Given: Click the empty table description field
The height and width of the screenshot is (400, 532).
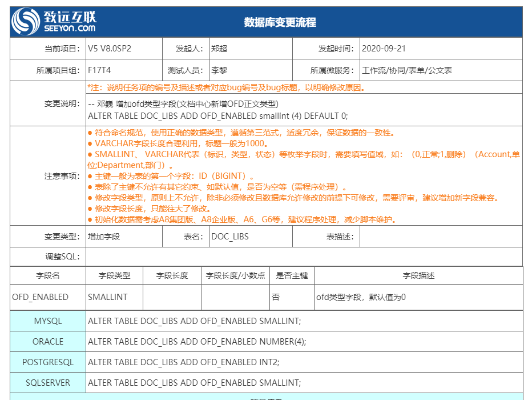Looking at the screenshot, I should [x=441, y=236].
